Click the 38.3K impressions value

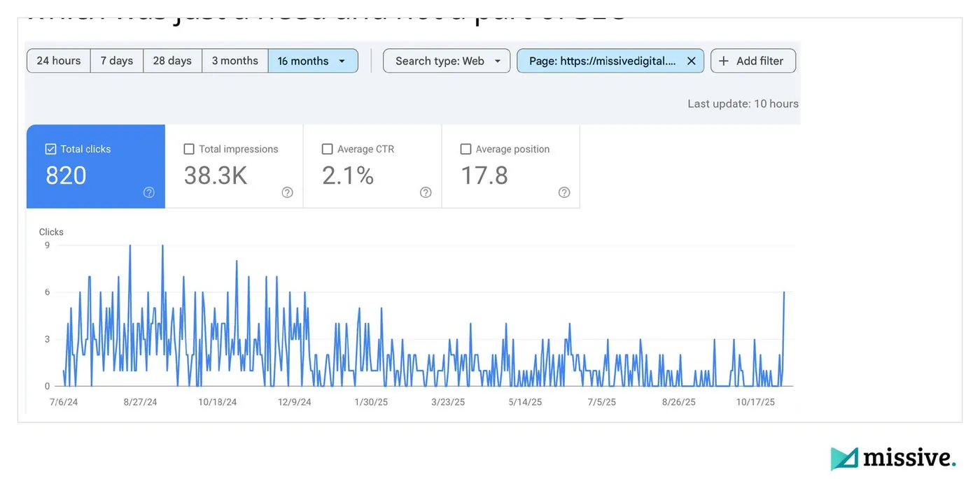point(216,176)
